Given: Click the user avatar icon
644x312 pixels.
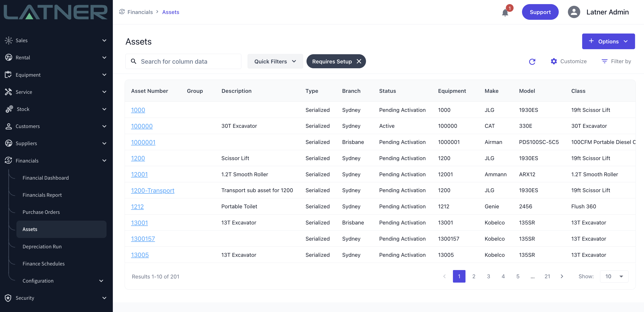Looking at the screenshot, I should point(574,12).
